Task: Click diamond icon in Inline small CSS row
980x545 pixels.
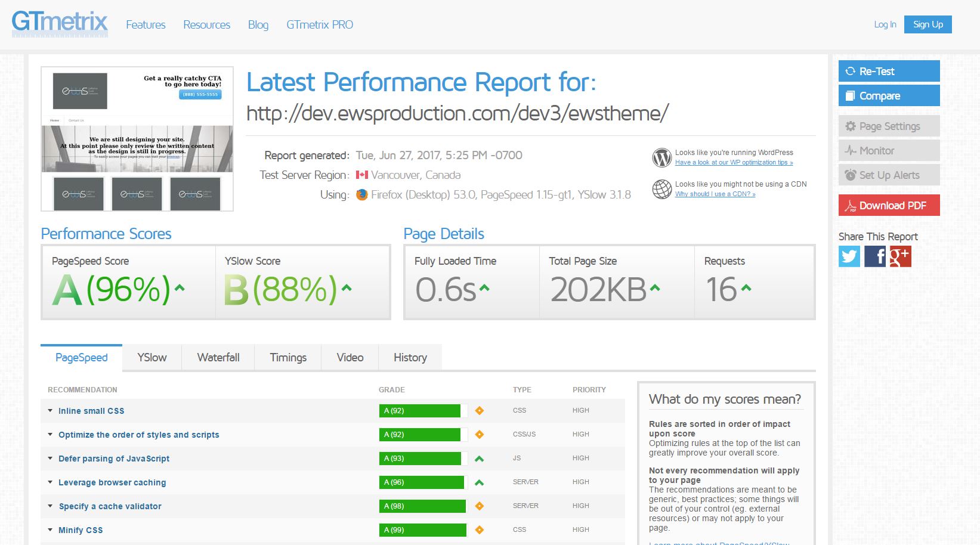Action: [x=479, y=410]
